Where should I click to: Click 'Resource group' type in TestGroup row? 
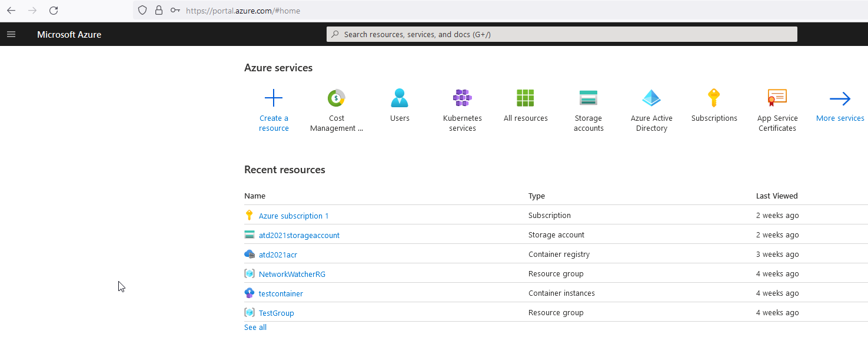tap(556, 312)
